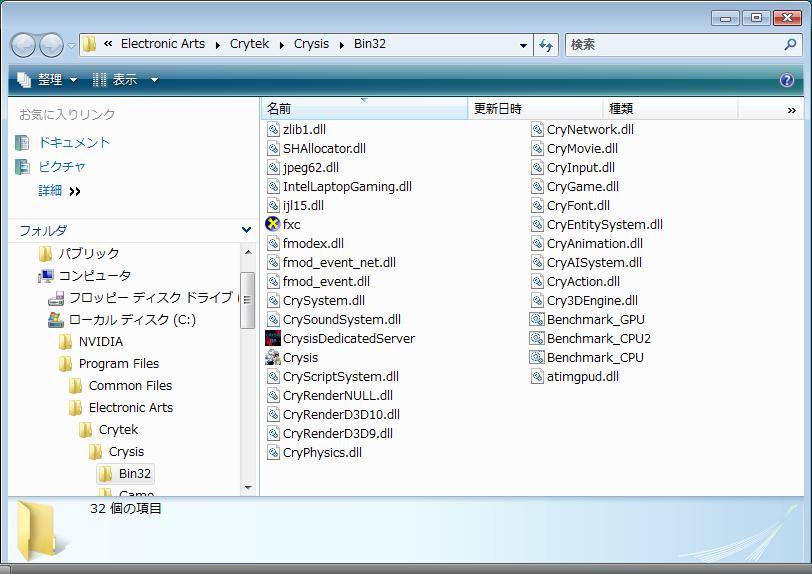Select パブリック folder in tree

click(89, 253)
